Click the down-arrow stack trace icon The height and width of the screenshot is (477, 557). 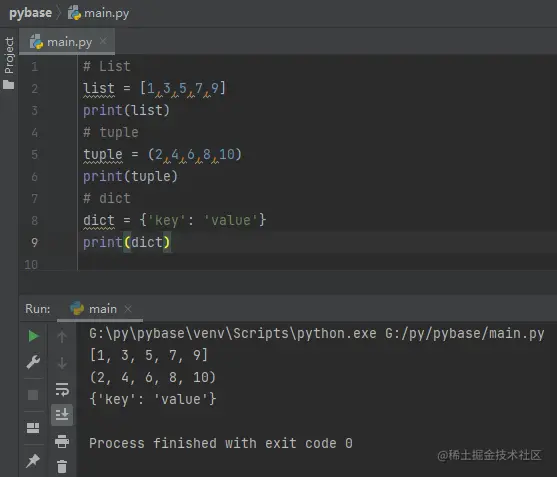click(x=62, y=363)
